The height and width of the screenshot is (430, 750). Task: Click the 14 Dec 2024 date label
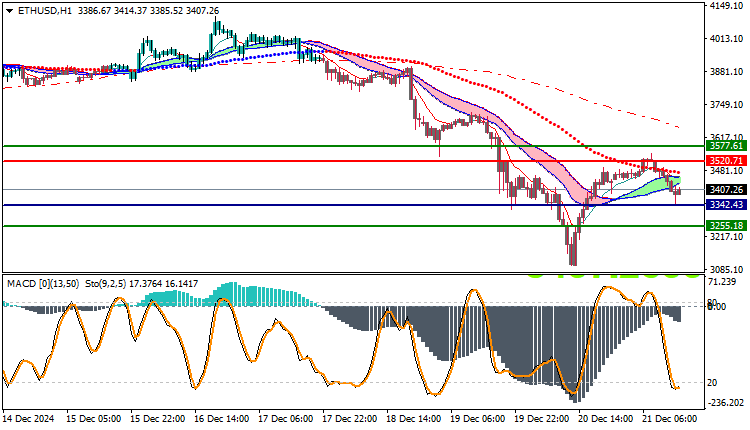pos(29,419)
